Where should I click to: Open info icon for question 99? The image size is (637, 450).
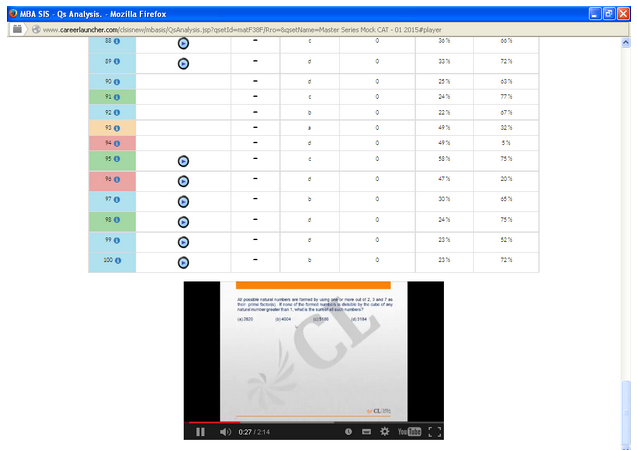click(117, 240)
